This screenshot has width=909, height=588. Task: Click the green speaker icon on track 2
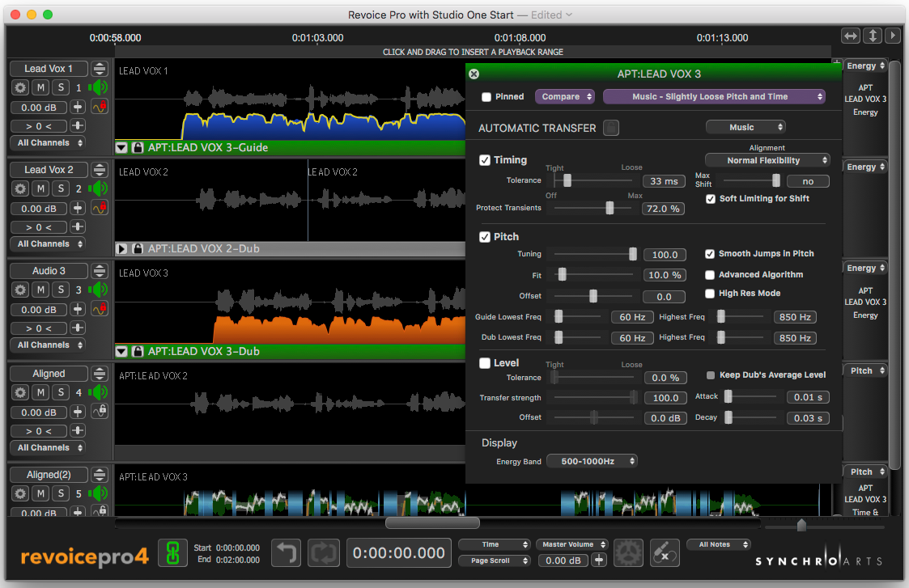[x=99, y=188]
